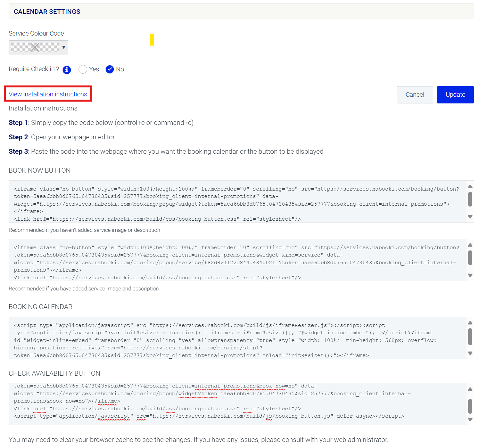Click the CHECK AVAILABILITY BUTTON heading
Screen dimensions: 479x448
coord(54,373)
